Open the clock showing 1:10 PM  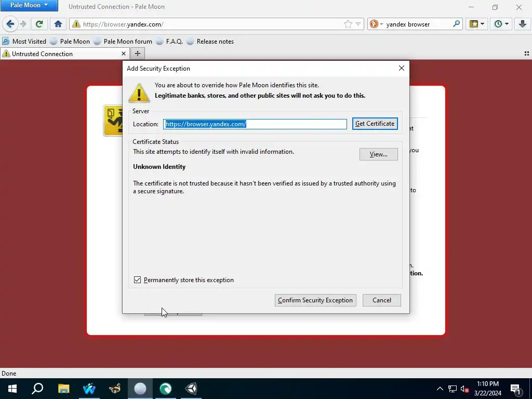(x=487, y=389)
